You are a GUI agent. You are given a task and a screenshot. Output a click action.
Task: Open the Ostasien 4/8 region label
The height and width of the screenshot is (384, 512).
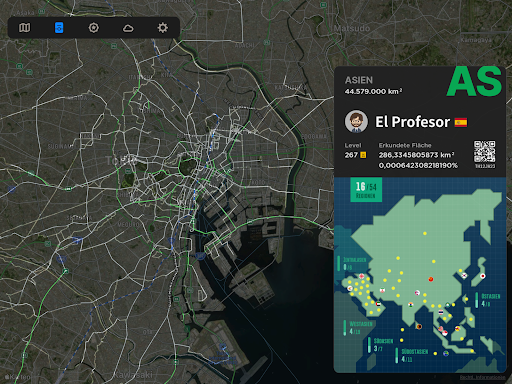pyautogui.click(x=488, y=300)
